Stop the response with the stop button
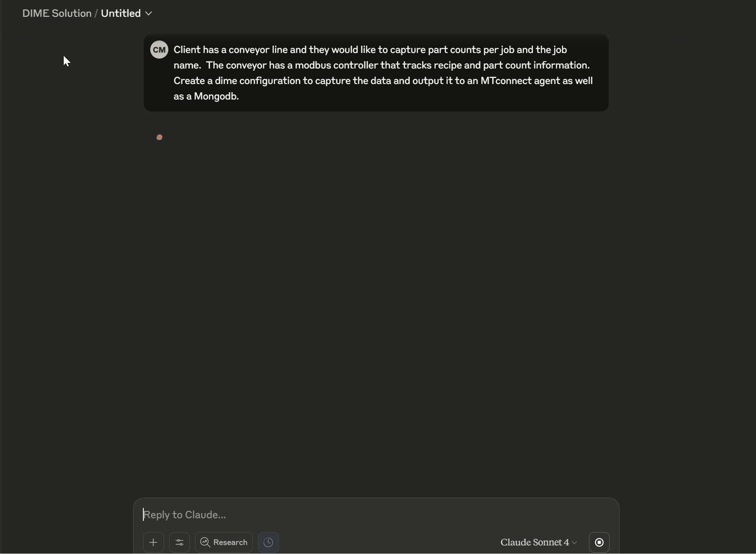756x554 pixels. click(x=599, y=542)
